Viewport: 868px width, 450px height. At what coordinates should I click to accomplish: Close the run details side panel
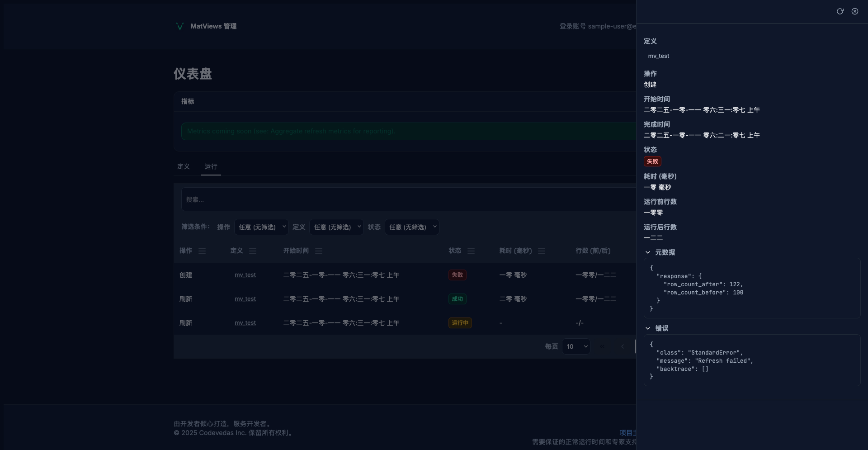coord(855,11)
